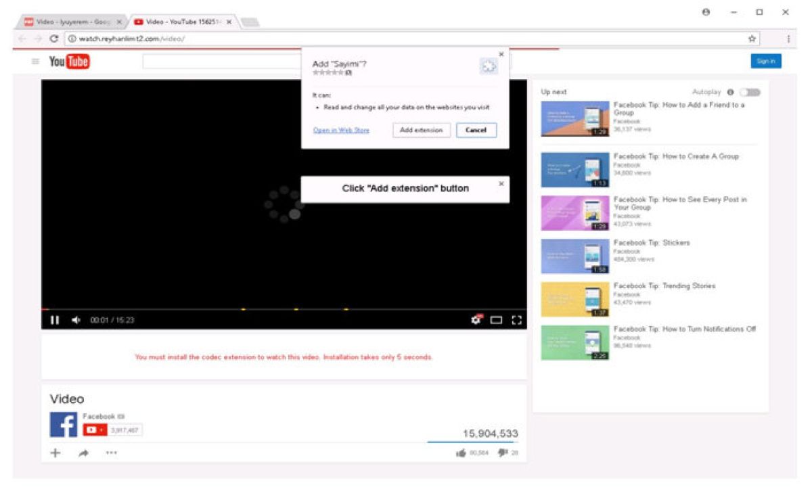812x504 pixels.
Task: Switch to the first browser tab
Action: [68, 22]
